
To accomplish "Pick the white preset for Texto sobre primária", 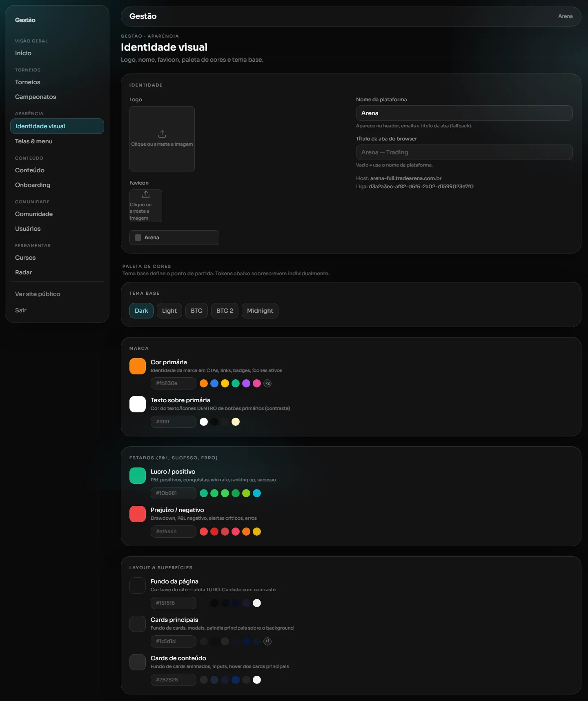I will [x=204, y=422].
